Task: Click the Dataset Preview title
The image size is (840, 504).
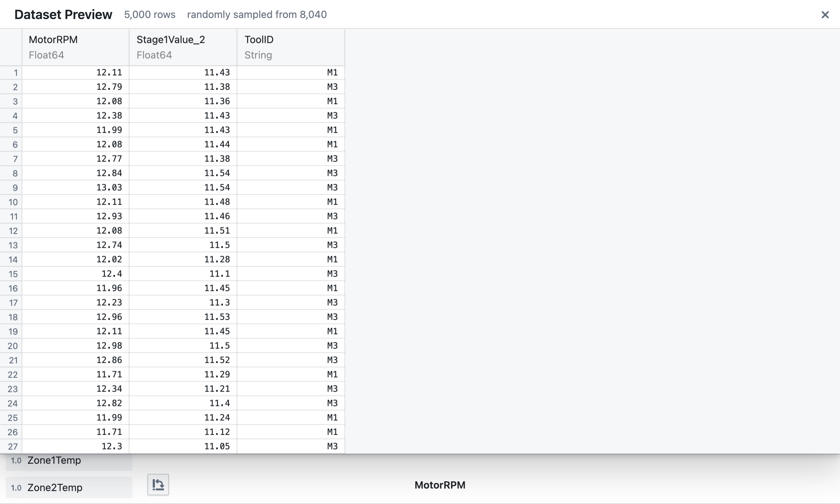Action: 63,14
